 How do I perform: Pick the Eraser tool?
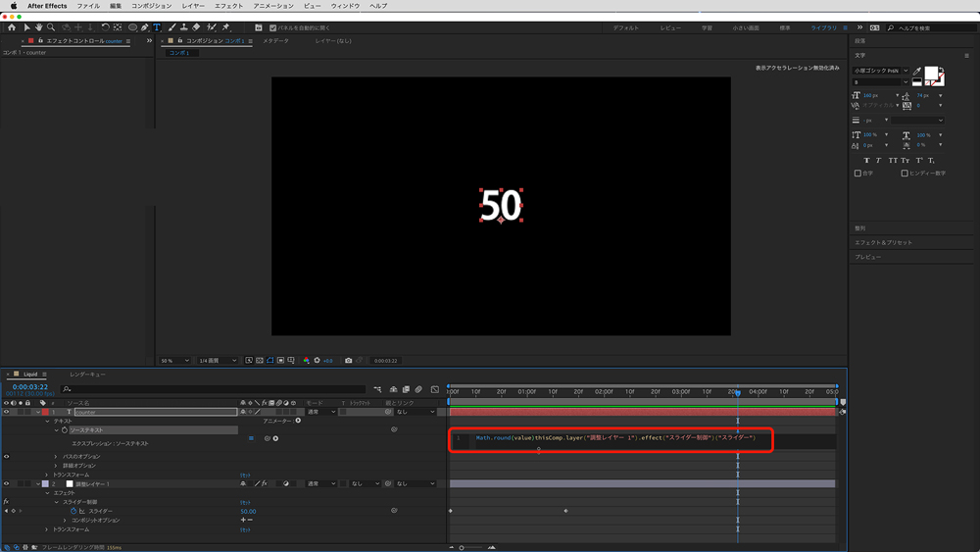coord(196,27)
